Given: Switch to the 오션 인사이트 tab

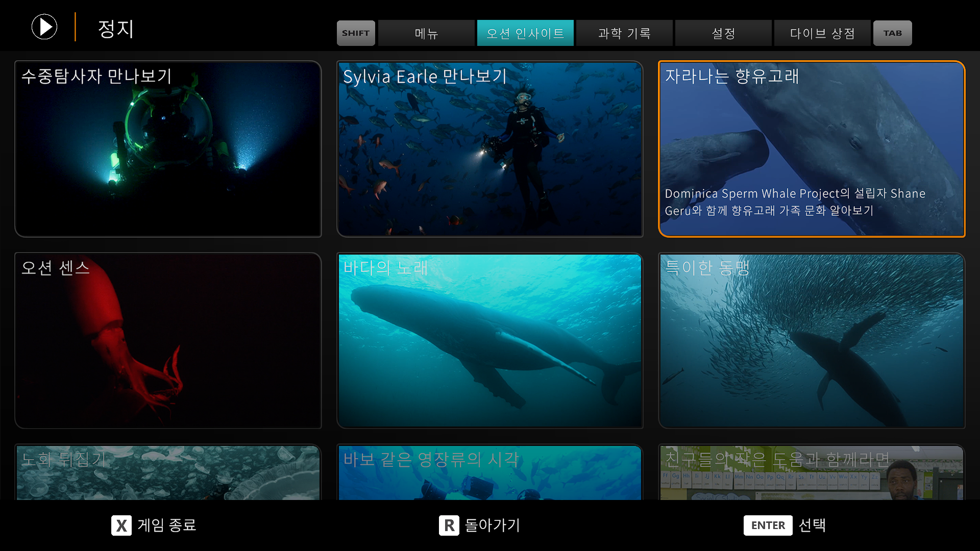Looking at the screenshot, I should (x=525, y=34).
